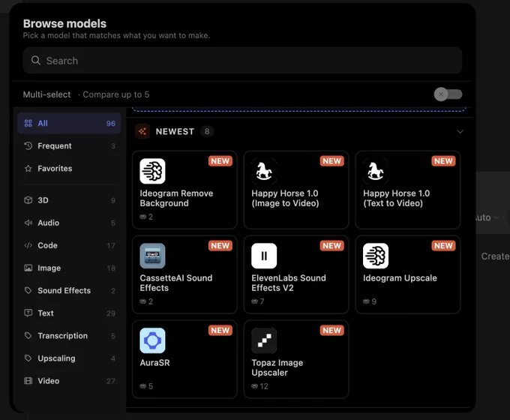
Task: Select Ideogram Upscale model name
Action: (x=400, y=278)
